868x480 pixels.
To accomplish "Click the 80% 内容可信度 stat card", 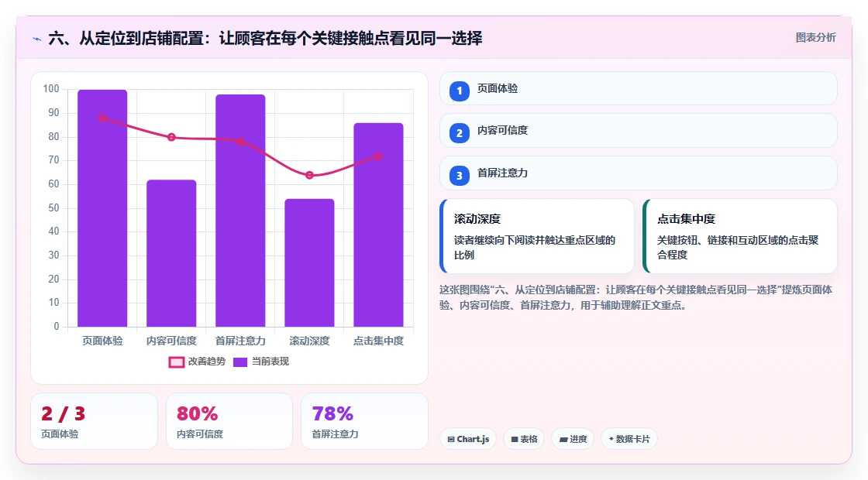I will coord(229,421).
